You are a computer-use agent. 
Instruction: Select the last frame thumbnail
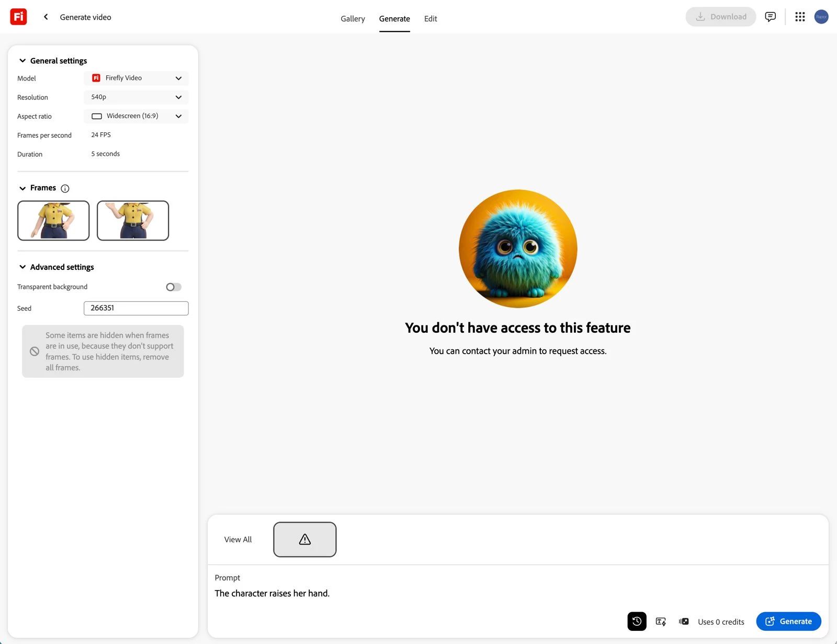tap(133, 221)
